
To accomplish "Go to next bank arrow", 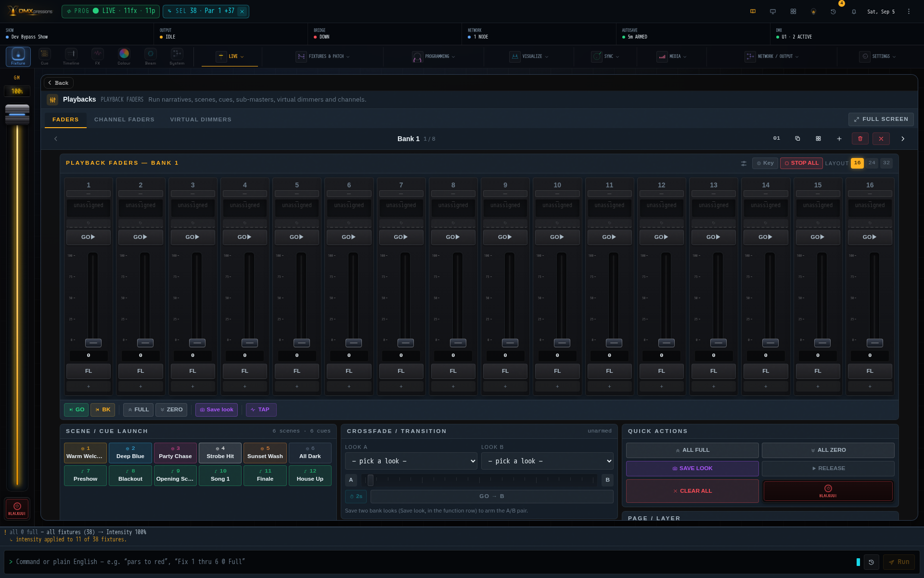I will tap(903, 139).
